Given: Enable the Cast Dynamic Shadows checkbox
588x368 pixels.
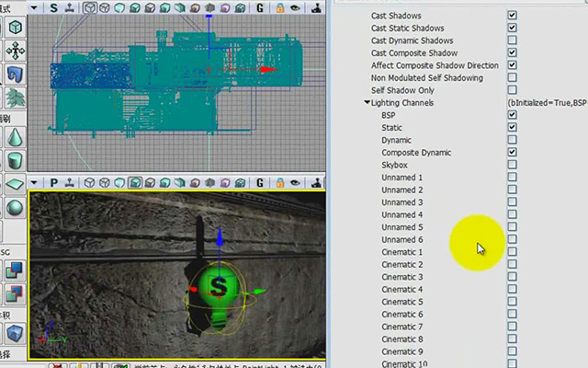Looking at the screenshot, I should coord(512,40).
